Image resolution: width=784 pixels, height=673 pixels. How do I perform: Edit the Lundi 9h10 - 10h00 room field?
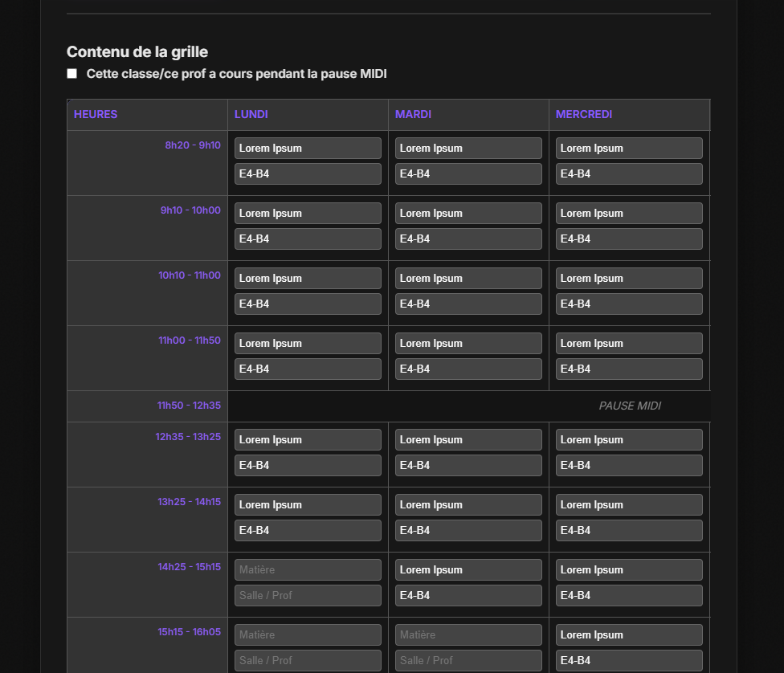[x=308, y=239]
